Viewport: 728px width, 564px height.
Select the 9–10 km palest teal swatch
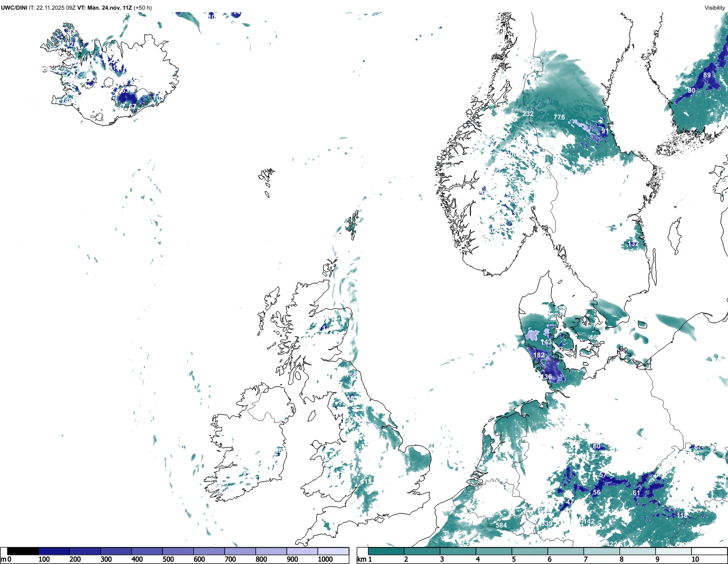point(674,551)
